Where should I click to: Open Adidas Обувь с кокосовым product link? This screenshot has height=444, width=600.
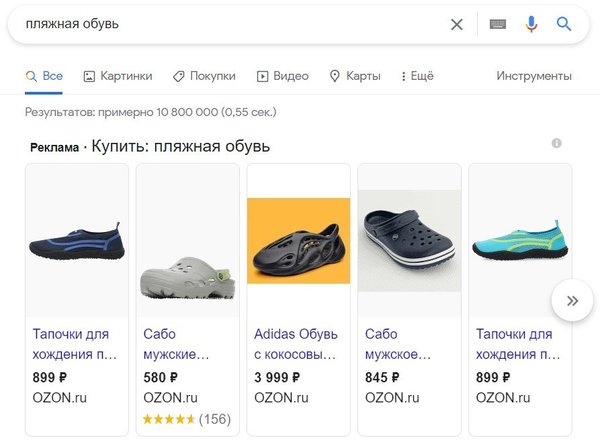click(x=296, y=343)
